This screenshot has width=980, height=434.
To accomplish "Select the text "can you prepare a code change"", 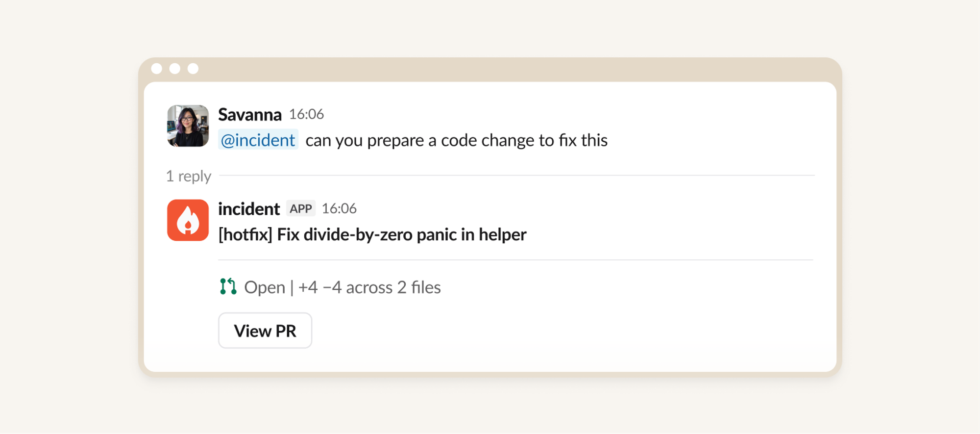I will coord(420,140).
